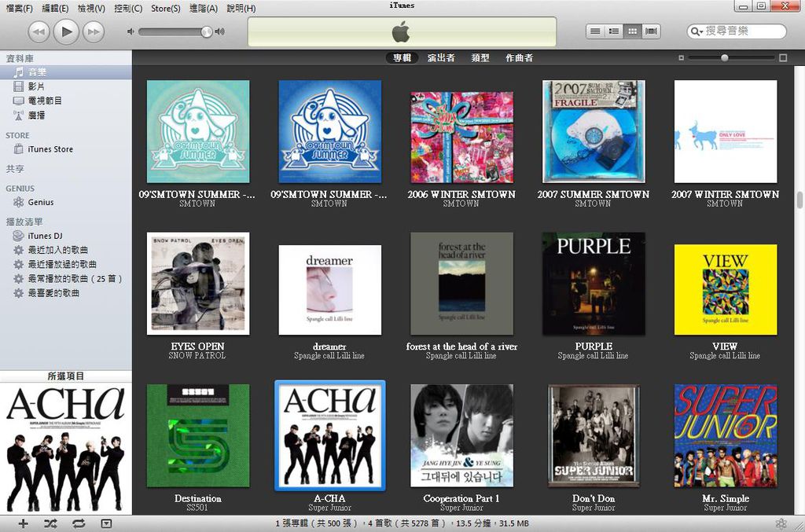
Task: Select the blue 09'SMTOWN SUMMER album cover
Action: pyautogui.click(x=330, y=131)
